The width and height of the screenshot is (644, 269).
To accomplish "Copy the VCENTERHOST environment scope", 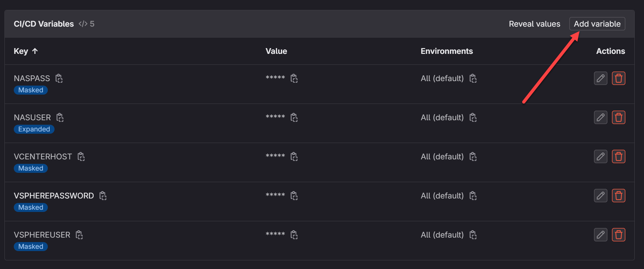I will click(473, 156).
